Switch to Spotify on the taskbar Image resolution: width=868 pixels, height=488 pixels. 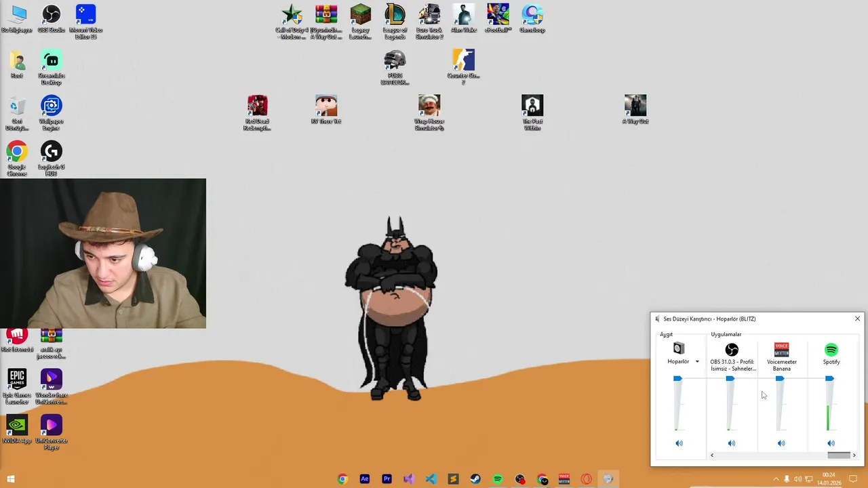[498, 479]
